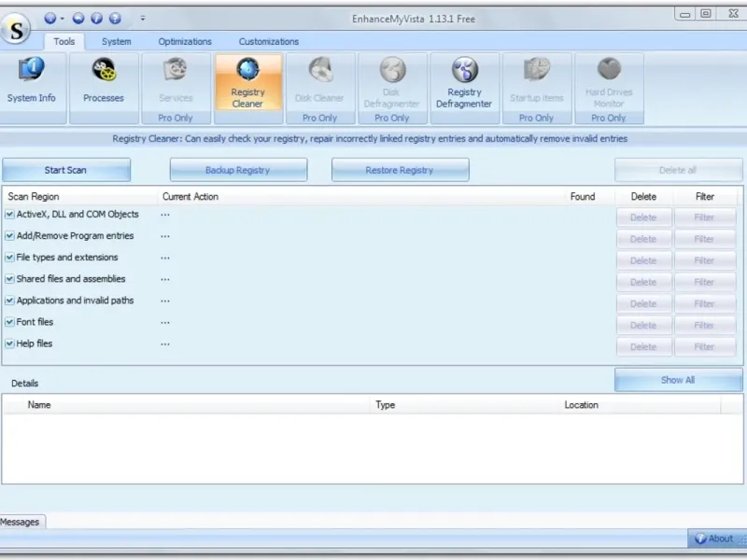
Task: Expand the quick access toolbar customize arrow
Action: pos(142,18)
